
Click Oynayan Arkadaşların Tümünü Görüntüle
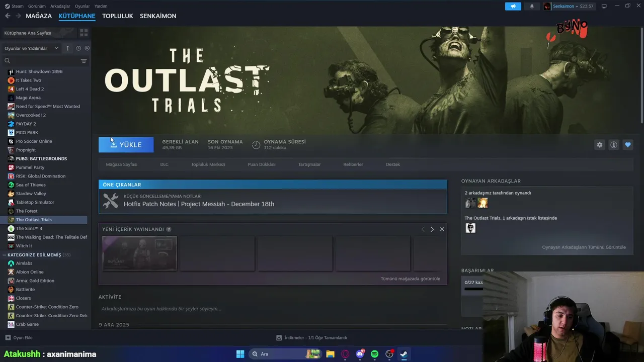pyautogui.click(x=584, y=247)
